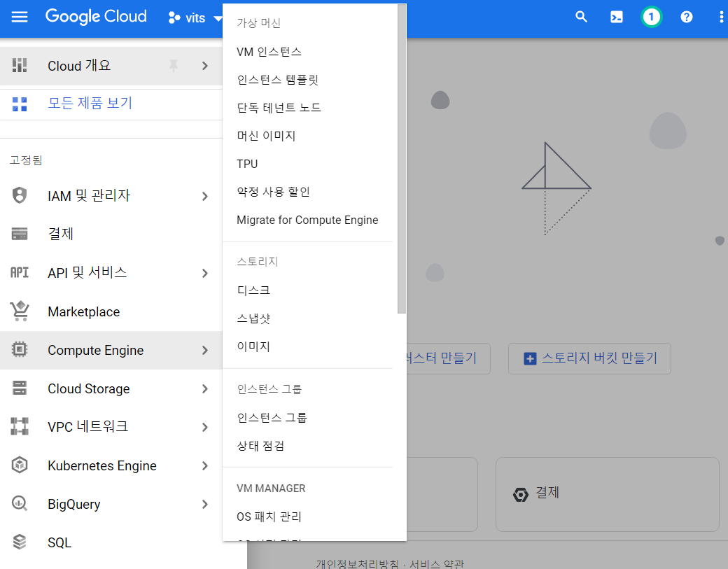Click the Cloud 개요 dashboard icon
The width and height of the screenshot is (728, 569).
click(20, 66)
